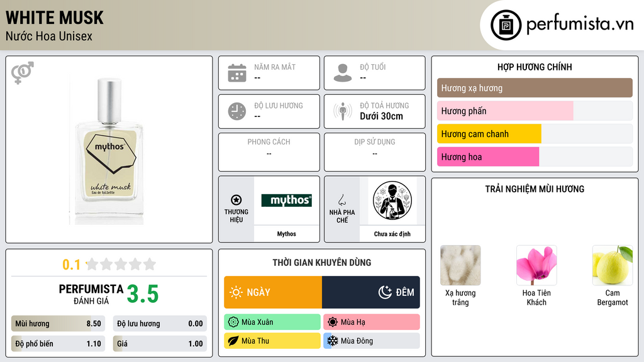Click the perfumista.vn site name
The height and width of the screenshot is (362, 644).
click(x=580, y=24)
